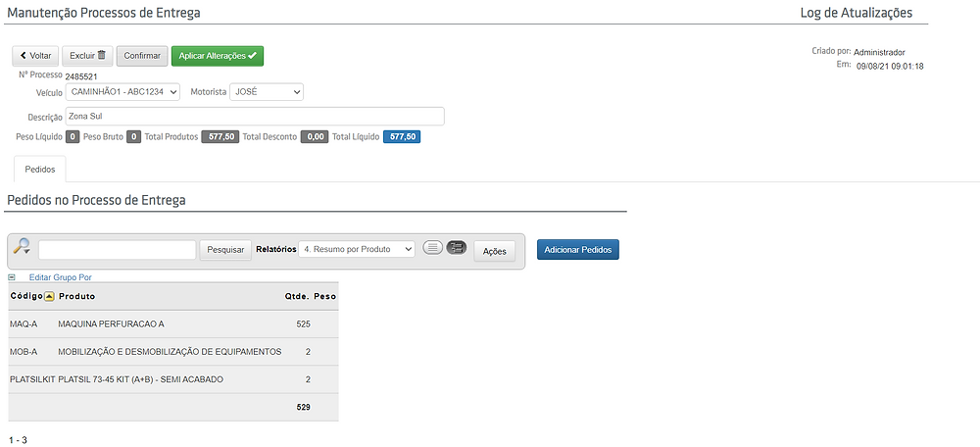
Task: Switch to the icon list view
Action: [x=432, y=248]
